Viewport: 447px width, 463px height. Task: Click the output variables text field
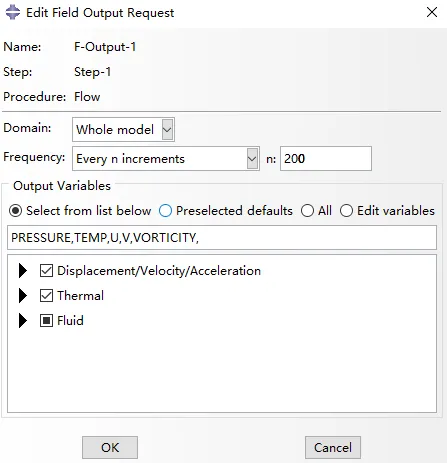coord(222,238)
